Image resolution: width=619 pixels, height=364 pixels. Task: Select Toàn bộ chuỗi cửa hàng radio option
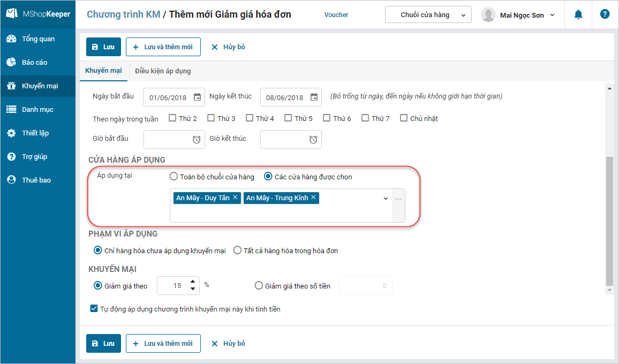tap(173, 177)
